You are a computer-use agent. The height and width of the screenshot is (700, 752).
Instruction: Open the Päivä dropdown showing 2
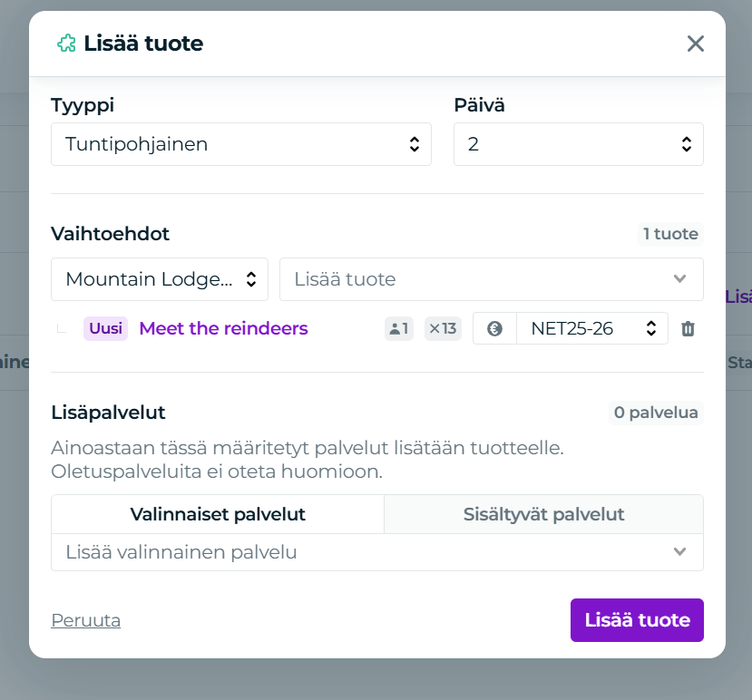pyautogui.click(x=579, y=144)
